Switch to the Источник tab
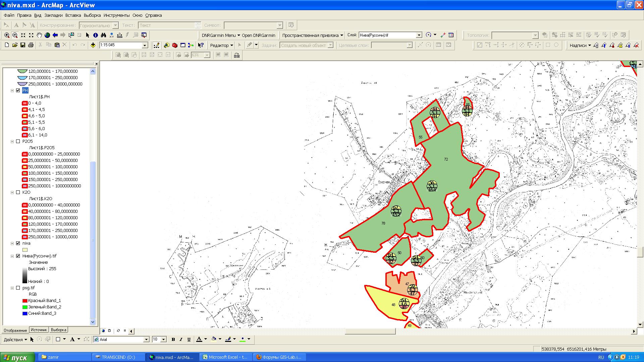Screen dimensions: 644x362 [39, 330]
